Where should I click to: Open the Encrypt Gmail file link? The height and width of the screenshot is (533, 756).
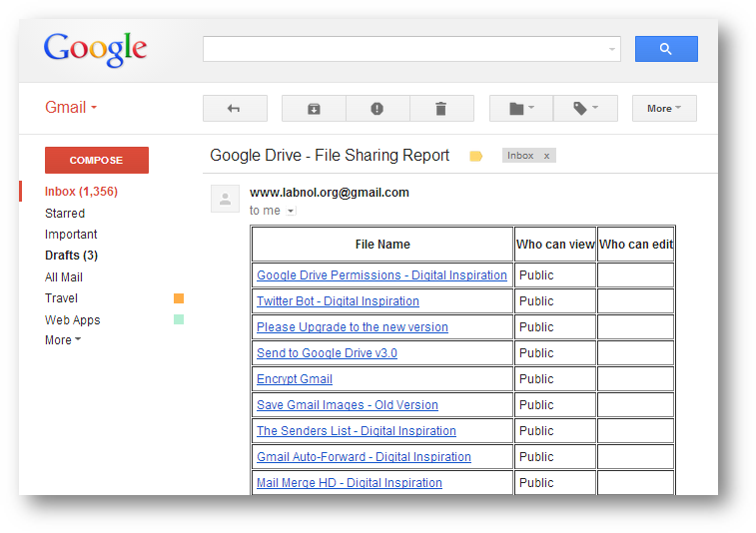(x=294, y=379)
